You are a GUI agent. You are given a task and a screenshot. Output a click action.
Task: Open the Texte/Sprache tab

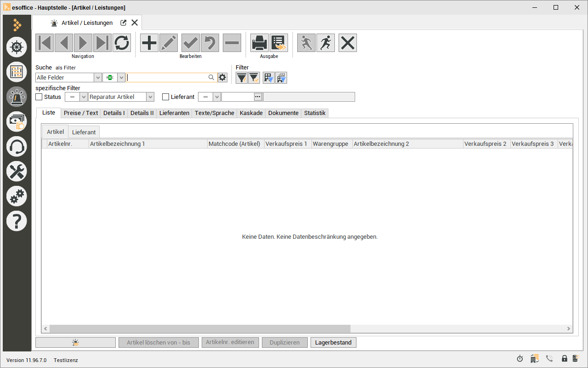coord(215,113)
